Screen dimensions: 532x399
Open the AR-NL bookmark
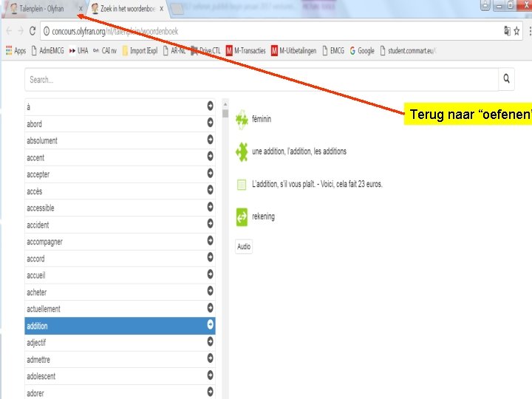(174, 50)
